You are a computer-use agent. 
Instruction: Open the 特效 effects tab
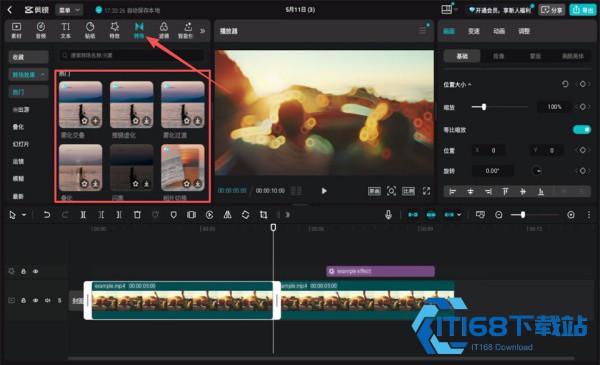114,30
